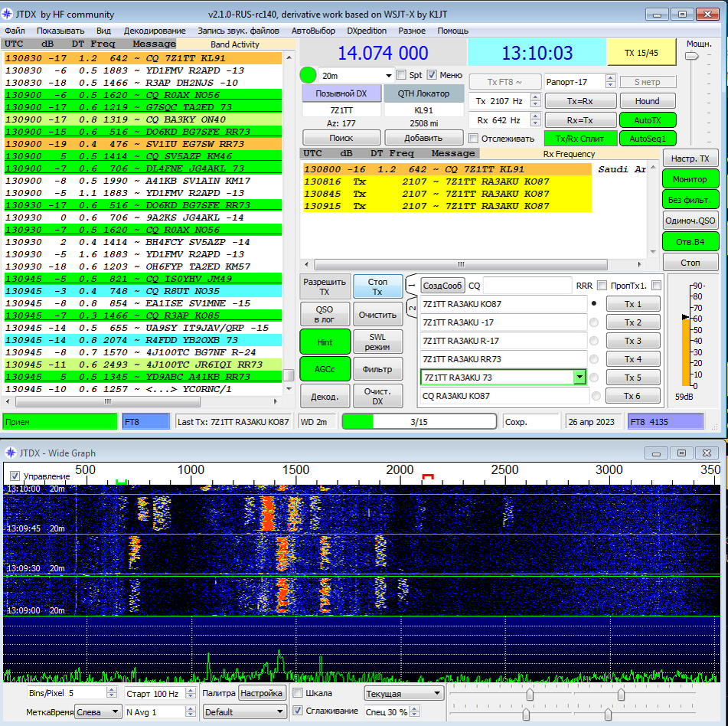The image size is (728, 726).
Task: Click the Стоп Tx button
Action: [377, 286]
